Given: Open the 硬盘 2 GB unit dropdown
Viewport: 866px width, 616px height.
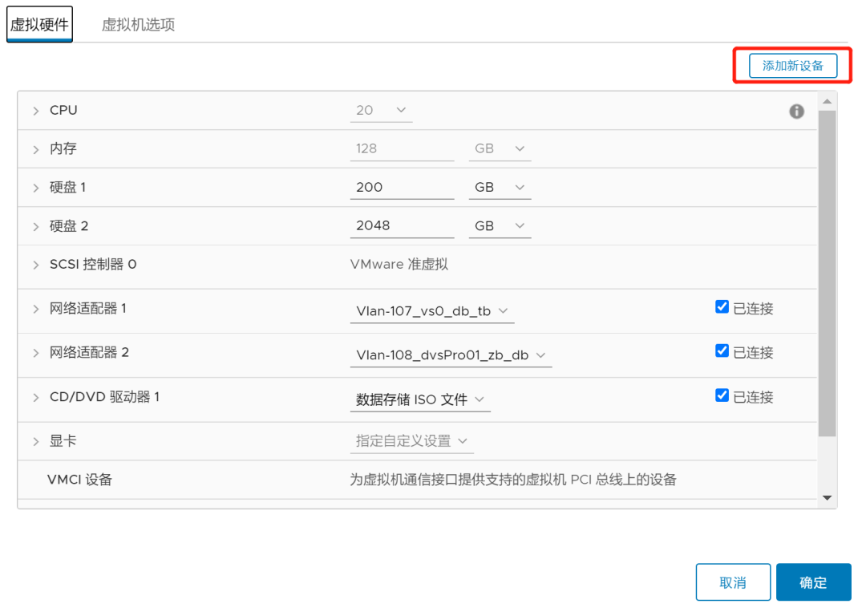Looking at the screenshot, I should (500, 226).
